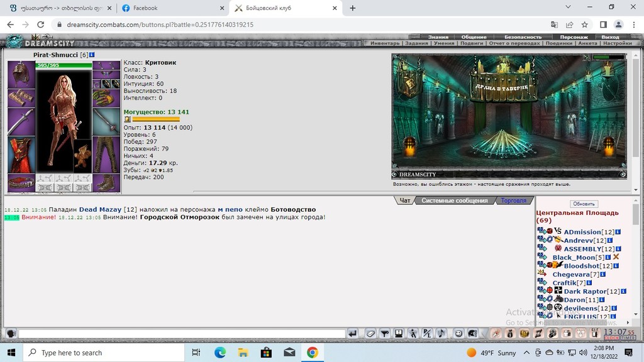Open Mail app from taskbar
Screen dimensions: 644x362
[289, 353]
